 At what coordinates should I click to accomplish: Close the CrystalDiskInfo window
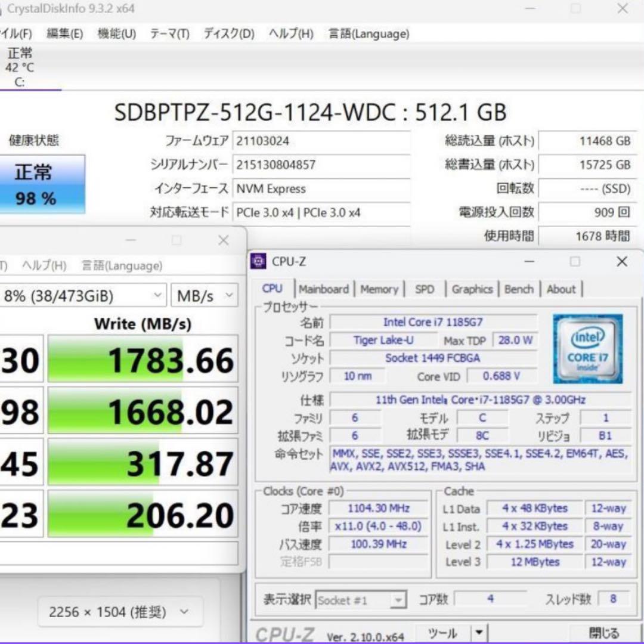(623, 8)
